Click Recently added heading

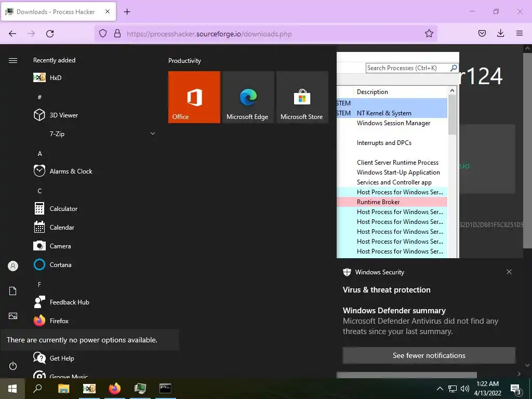coord(54,60)
